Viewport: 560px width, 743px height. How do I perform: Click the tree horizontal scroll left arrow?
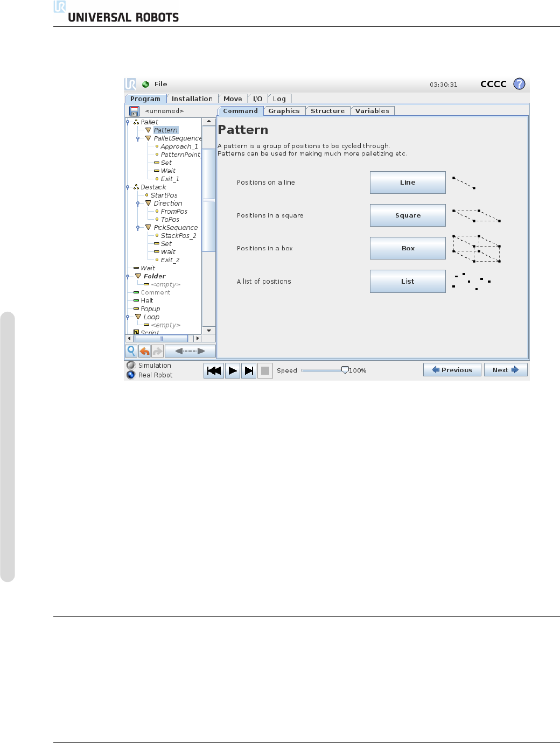(129, 339)
